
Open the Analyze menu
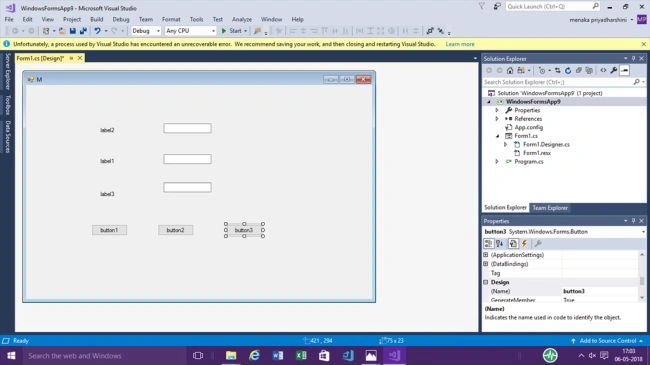point(242,19)
